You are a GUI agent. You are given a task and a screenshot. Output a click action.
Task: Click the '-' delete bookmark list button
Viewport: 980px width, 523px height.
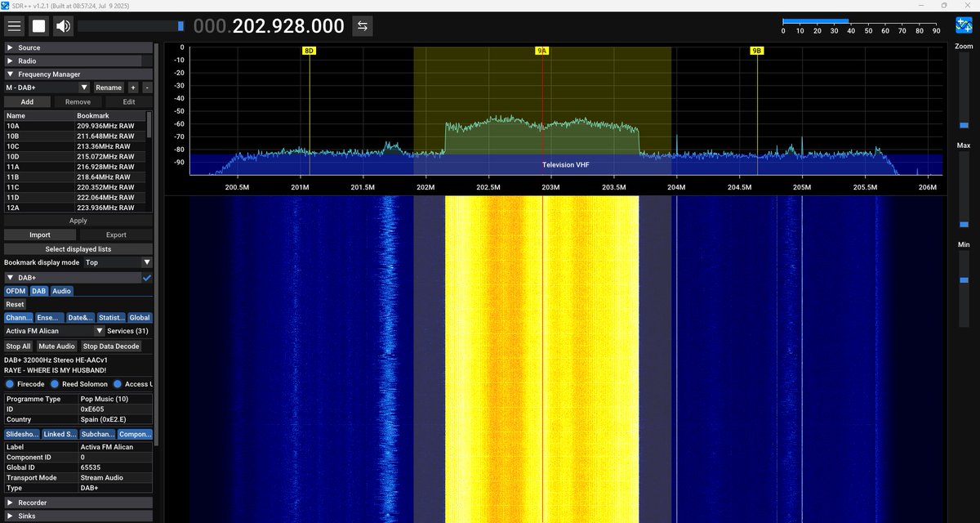tap(147, 87)
